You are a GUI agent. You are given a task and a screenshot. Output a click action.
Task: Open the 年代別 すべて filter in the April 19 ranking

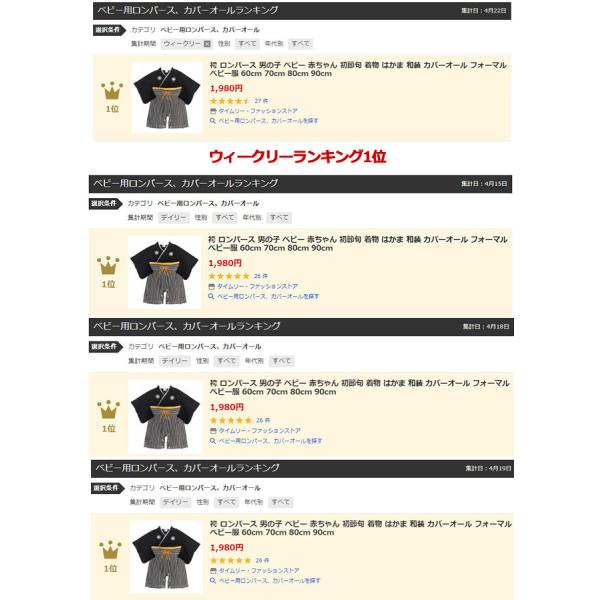(280, 502)
